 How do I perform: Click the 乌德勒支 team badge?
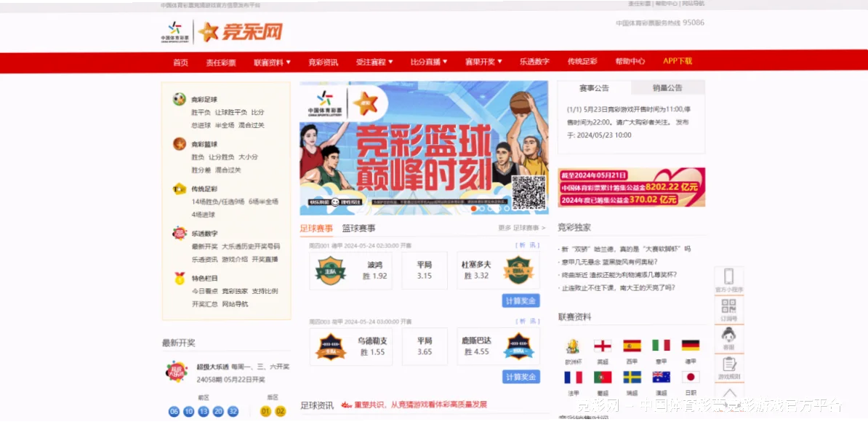tap(331, 346)
